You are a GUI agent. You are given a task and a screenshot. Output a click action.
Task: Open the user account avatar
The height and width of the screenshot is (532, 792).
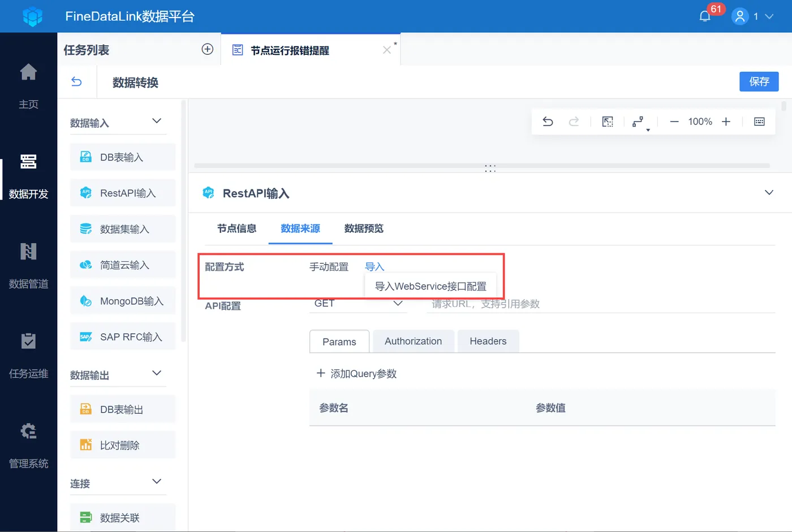[x=740, y=16]
